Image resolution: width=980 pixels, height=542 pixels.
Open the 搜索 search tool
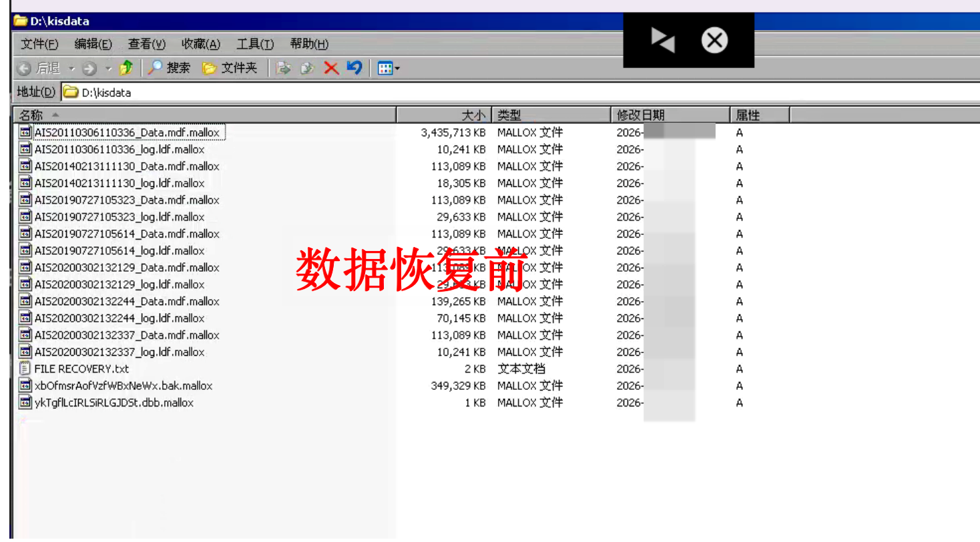click(170, 68)
